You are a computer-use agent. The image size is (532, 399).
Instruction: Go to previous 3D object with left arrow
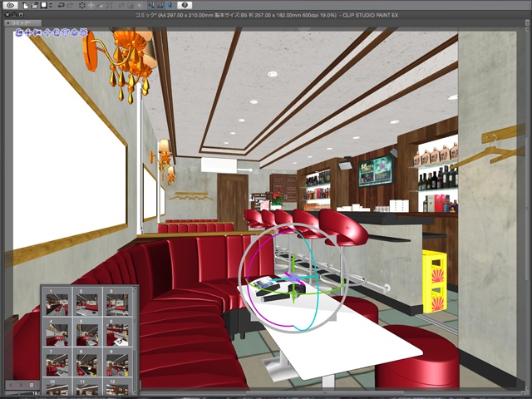click(x=11, y=385)
